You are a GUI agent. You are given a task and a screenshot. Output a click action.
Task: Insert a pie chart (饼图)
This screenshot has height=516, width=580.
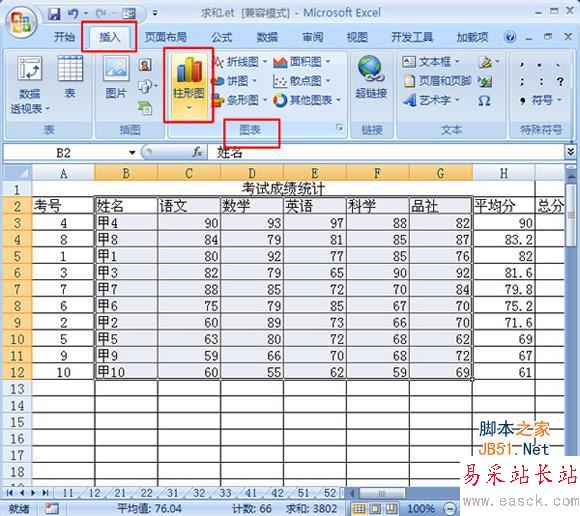click(x=235, y=81)
